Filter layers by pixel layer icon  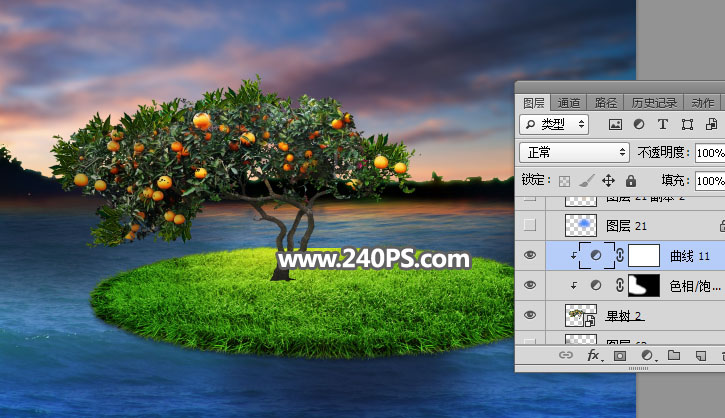click(x=615, y=125)
